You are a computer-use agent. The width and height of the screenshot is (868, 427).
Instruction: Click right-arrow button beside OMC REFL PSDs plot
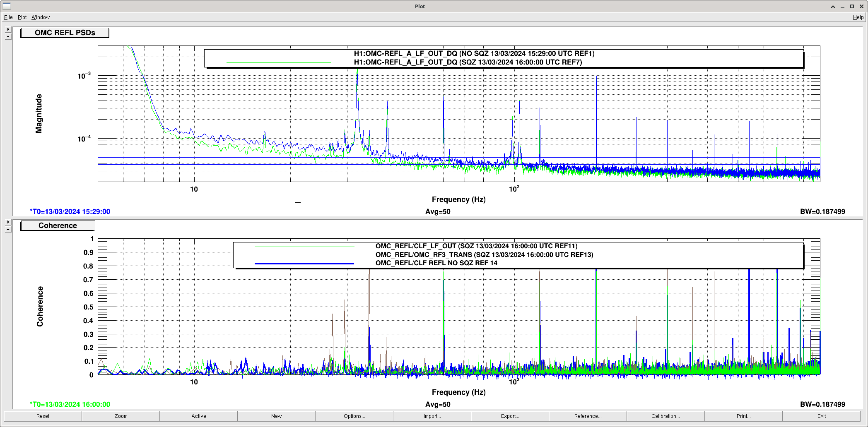pyautogui.click(x=8, y=29)
